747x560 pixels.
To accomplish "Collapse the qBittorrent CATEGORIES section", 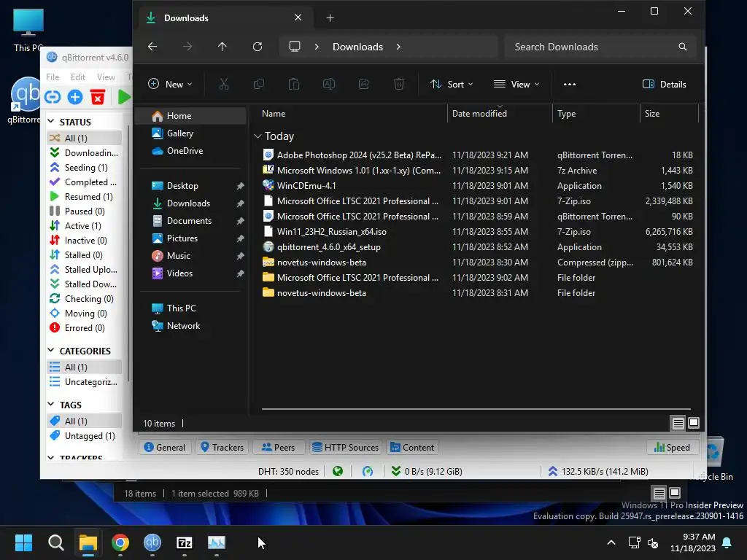I will point(51,351).
